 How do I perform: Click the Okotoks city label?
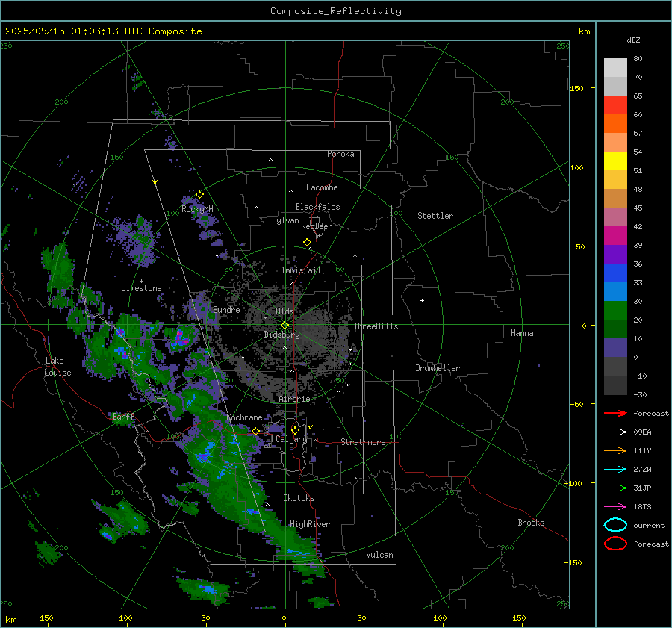click(299, 498)
